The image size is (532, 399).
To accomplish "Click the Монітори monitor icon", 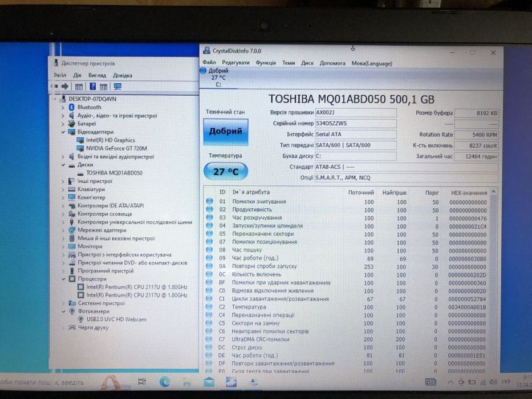I will click(72, 246).
